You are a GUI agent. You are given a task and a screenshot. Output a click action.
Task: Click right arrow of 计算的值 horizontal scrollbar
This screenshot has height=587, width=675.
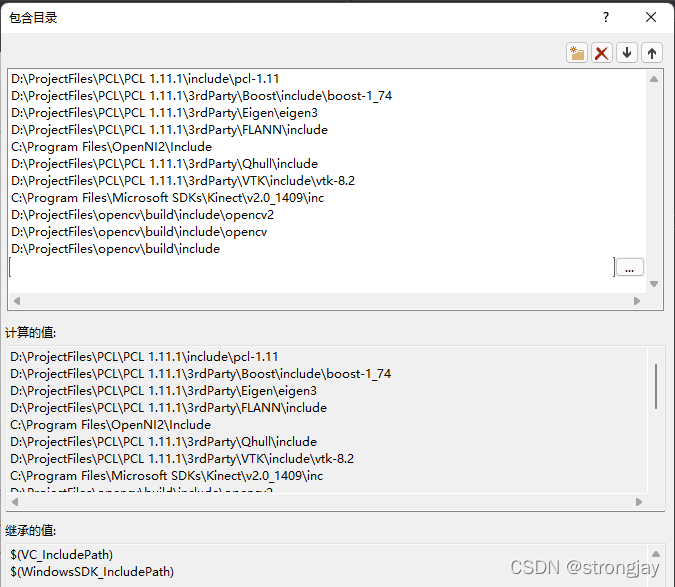click(639, 502)
